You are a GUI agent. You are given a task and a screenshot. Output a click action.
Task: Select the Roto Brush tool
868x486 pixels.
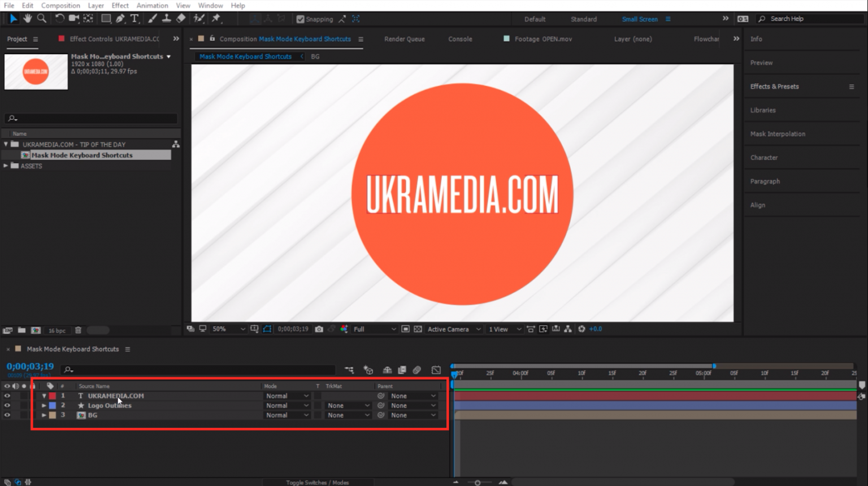199,19
